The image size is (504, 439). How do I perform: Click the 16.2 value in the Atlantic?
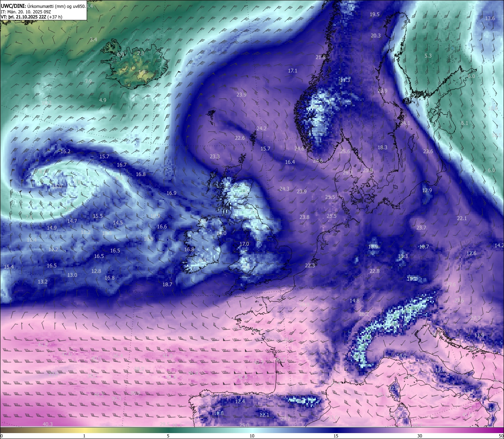point(65,151)
